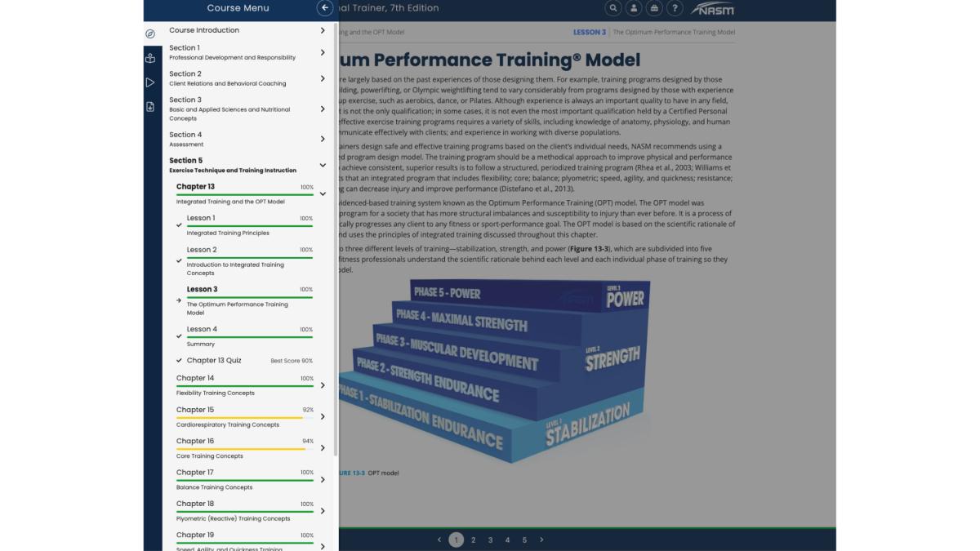This screenshot has height=551, width=980.
Task: Open the help question mark icon
Action: 675,8
